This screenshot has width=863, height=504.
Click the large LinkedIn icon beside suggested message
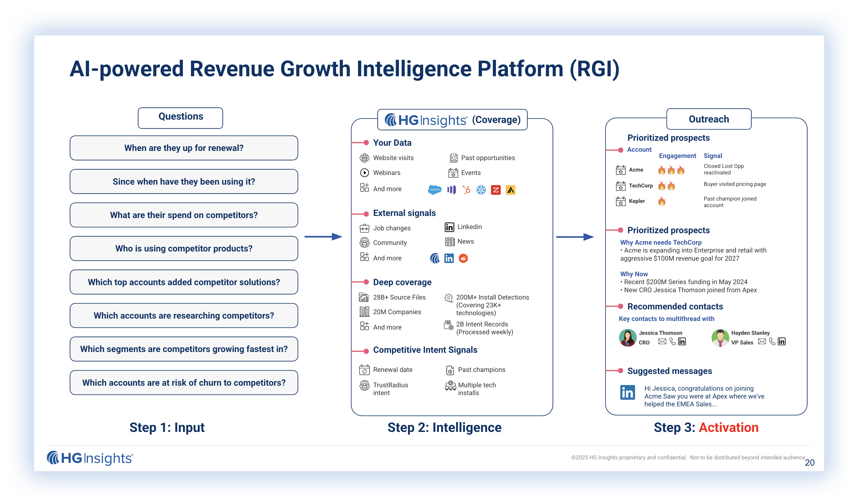(628, 392)
